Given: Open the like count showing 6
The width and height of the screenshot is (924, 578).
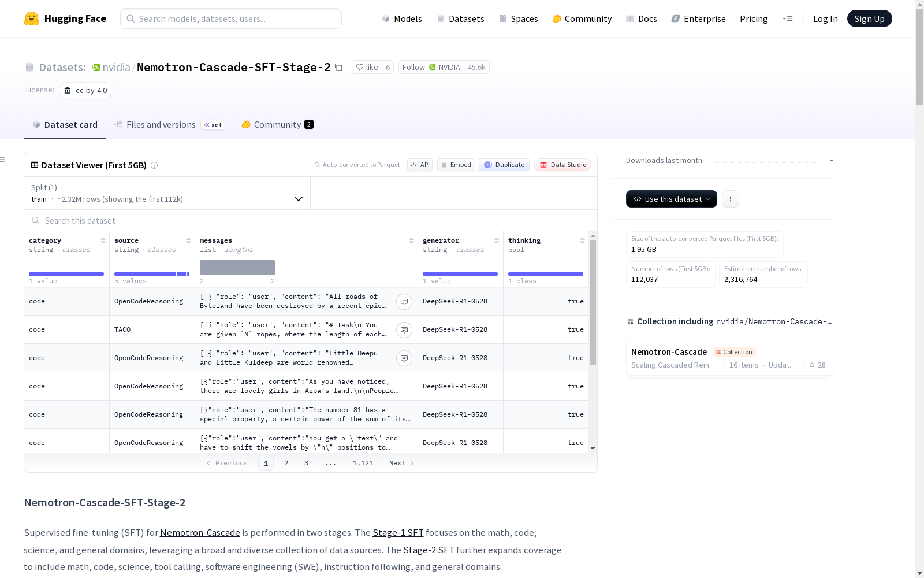Looking at the screenshot, I should coord(388,68).
